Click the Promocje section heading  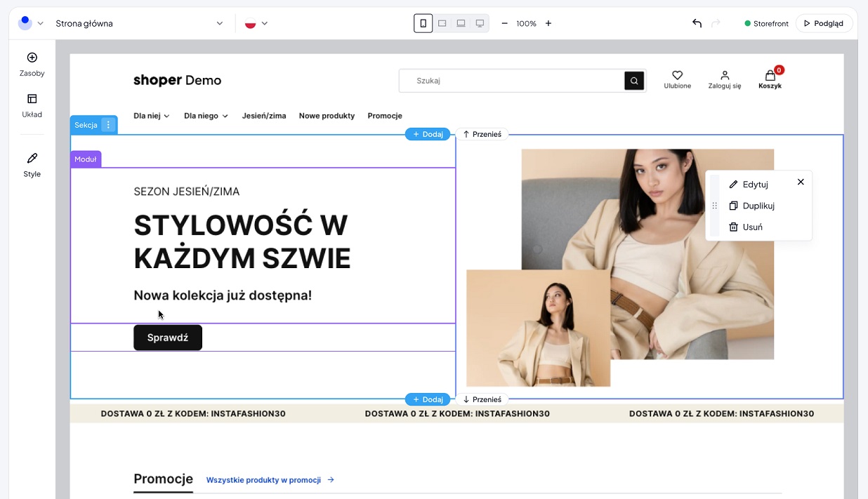pyautogui.click(x=163, y=479)
